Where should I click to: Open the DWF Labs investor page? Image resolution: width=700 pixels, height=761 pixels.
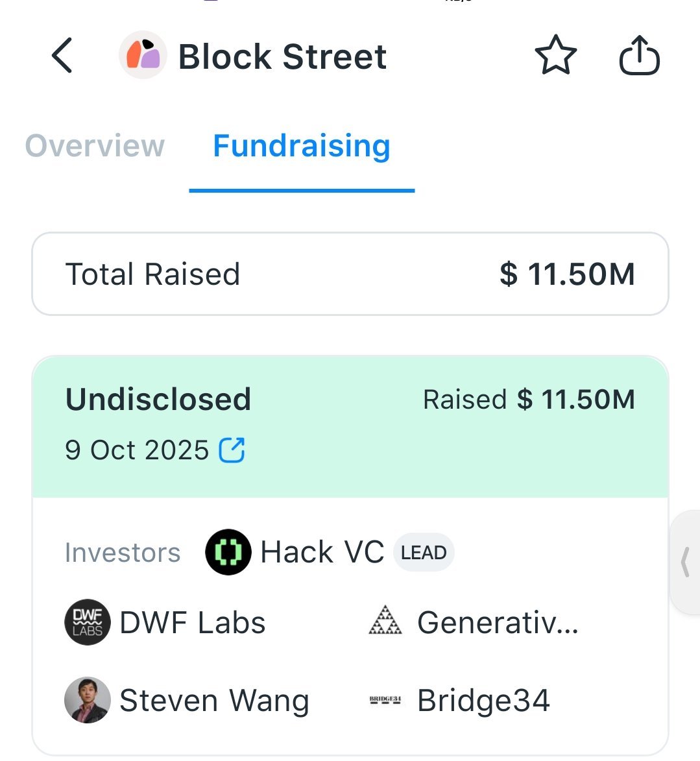[193, 623]
